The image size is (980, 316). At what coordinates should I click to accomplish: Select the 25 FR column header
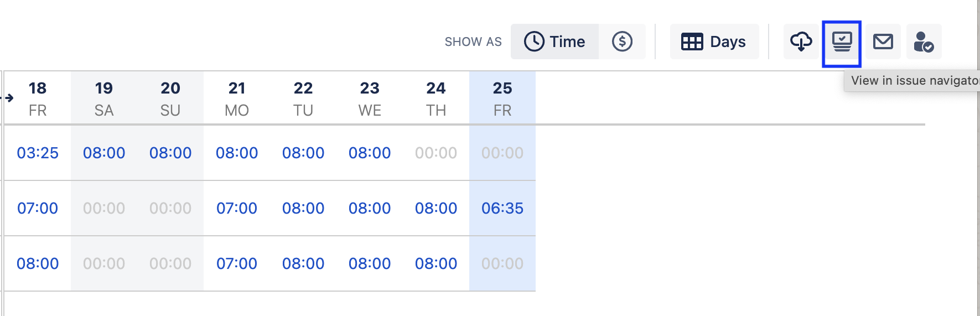coord(502,99)
